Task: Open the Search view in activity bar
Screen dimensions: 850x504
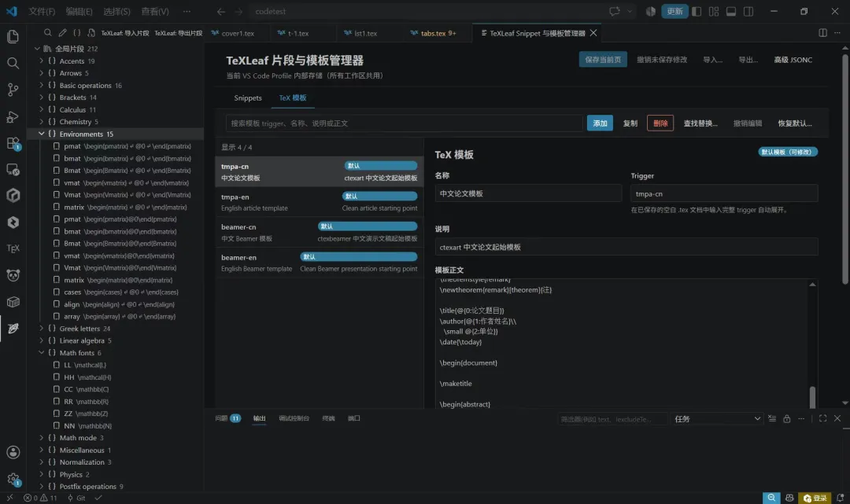Action: point(13,63)
